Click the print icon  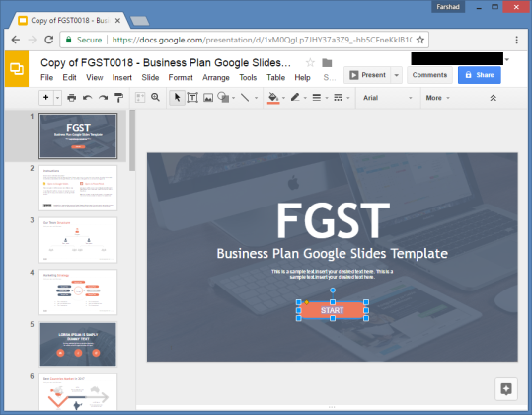pyautogui.click(x=72, y=98)
